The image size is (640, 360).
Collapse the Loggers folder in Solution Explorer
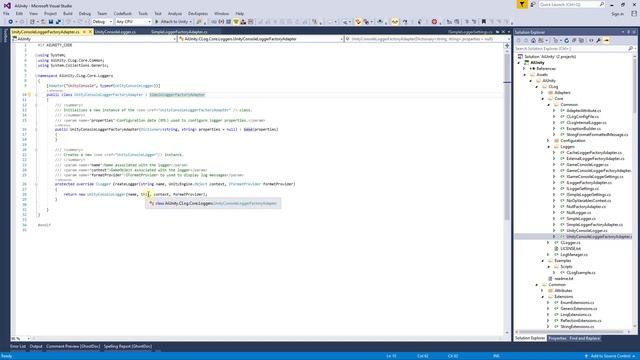549,147
